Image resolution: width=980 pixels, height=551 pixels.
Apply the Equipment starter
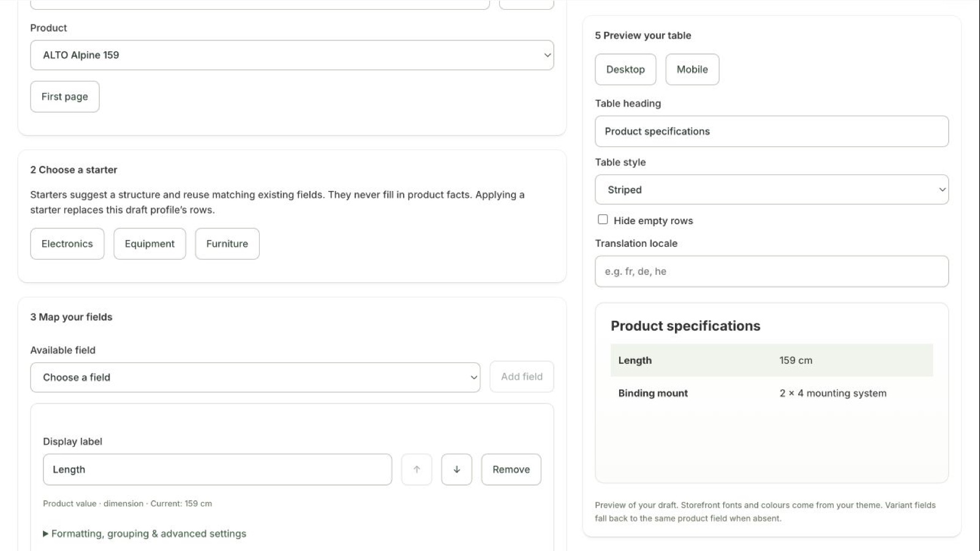coord(149,244)
